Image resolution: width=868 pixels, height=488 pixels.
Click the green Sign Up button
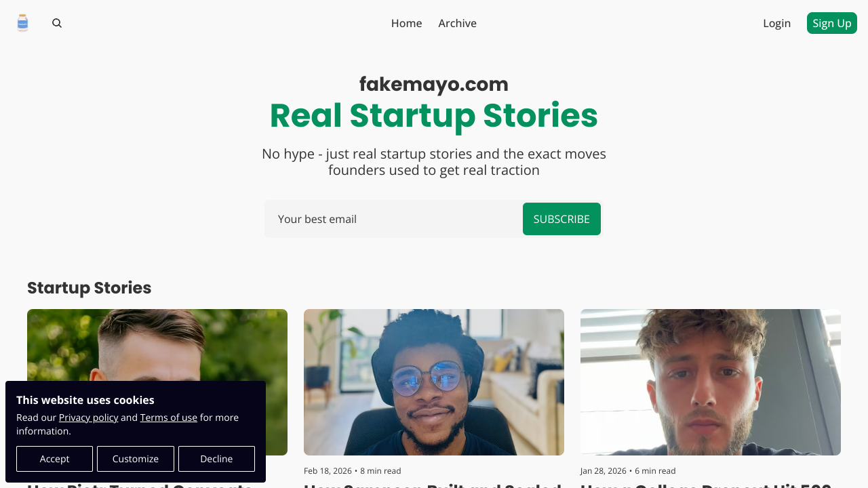coord(831,23)
